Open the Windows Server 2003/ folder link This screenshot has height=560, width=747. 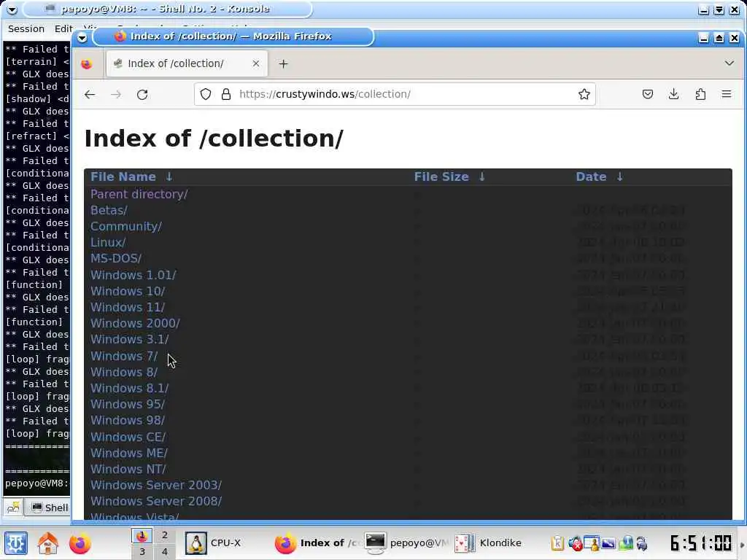click(156, 485)
